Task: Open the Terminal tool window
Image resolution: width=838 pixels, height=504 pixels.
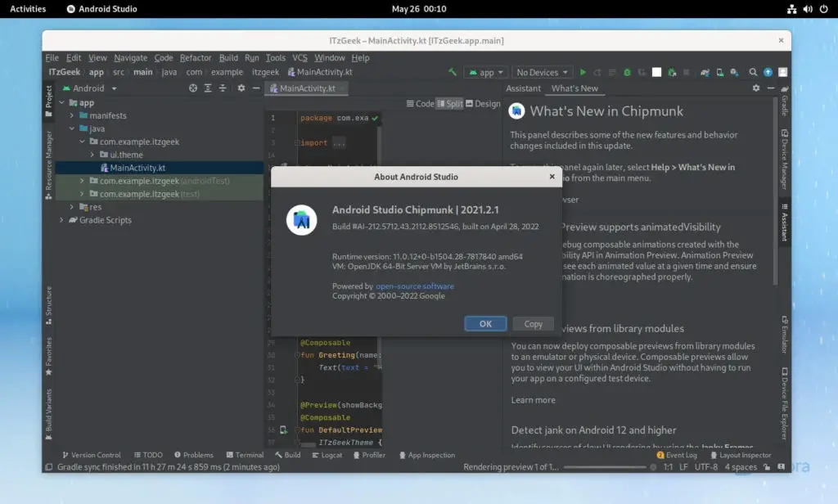Action: [245, 455]
